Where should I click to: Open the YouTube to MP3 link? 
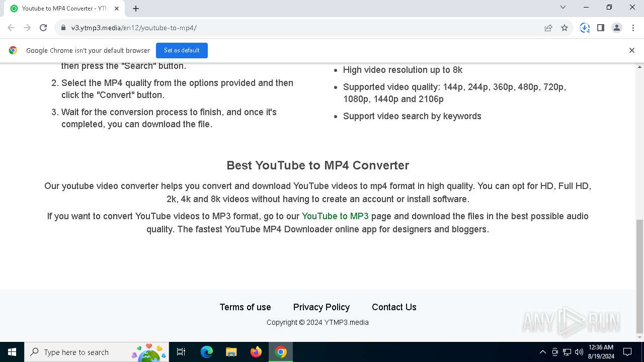click(335, 216)
